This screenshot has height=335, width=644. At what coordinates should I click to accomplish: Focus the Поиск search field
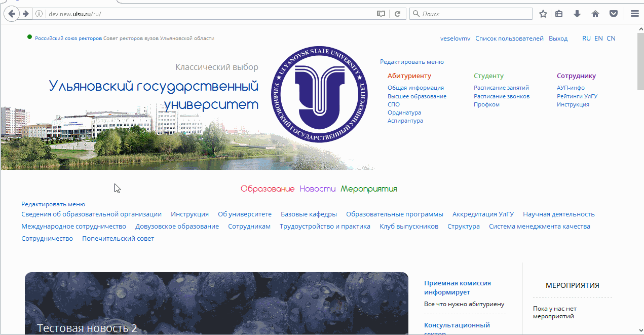[x=471, y=14]
